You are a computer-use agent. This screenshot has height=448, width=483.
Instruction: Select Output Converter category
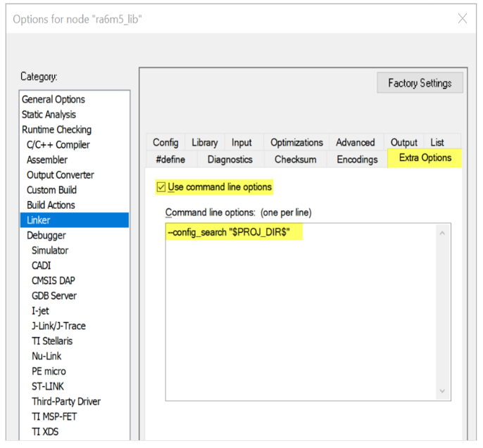(61, 174)
